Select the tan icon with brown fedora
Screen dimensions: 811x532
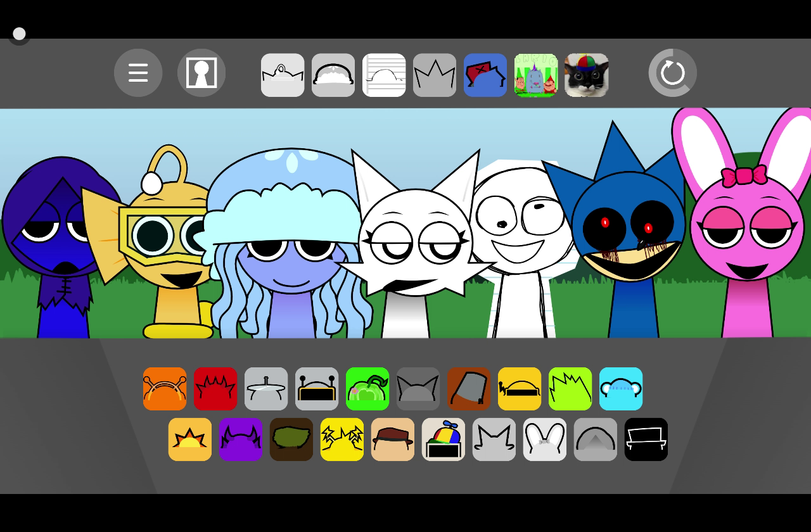click(x=393, y=440)
